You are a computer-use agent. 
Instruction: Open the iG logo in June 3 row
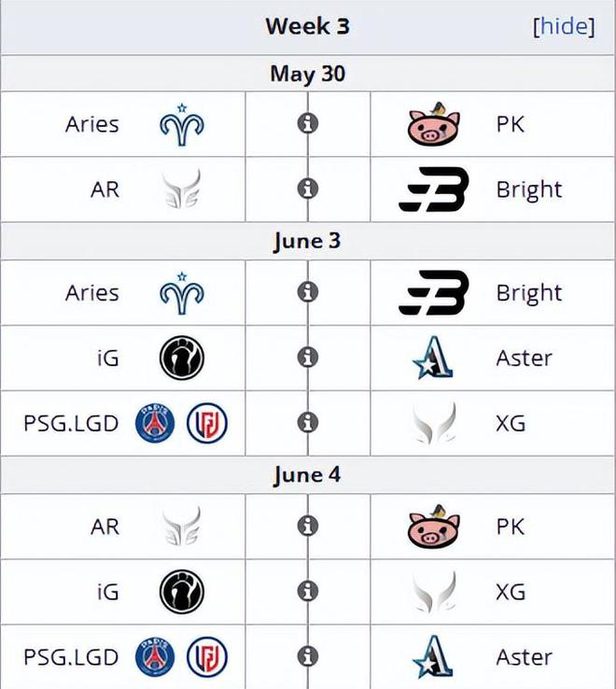[182, 358]
